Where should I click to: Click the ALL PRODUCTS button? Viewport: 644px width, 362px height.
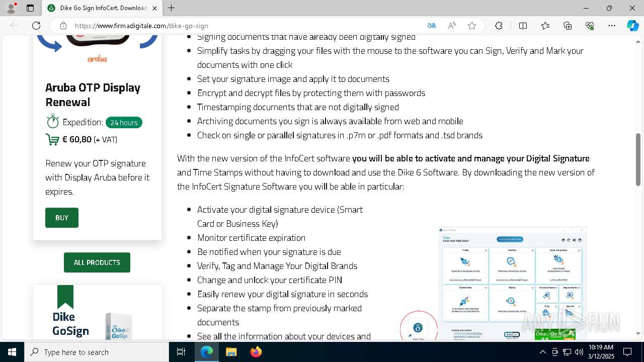pos(97,262)
